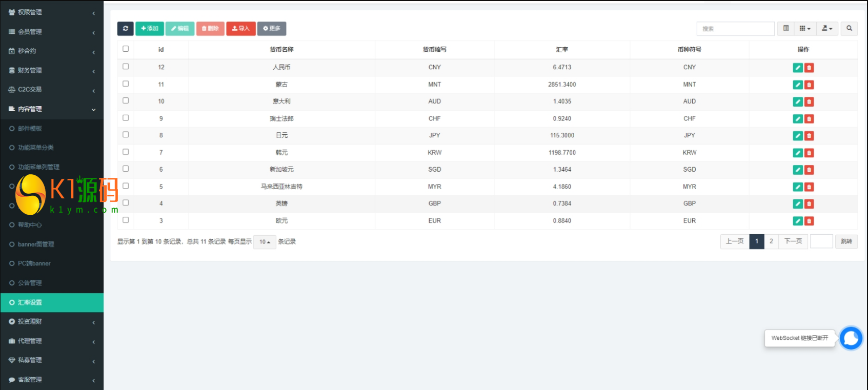The height and width of the screenshot is (390, 868).
Task: Remove the AUD row with trash icon
Action: pyautogui.click(x=809, y=102)
